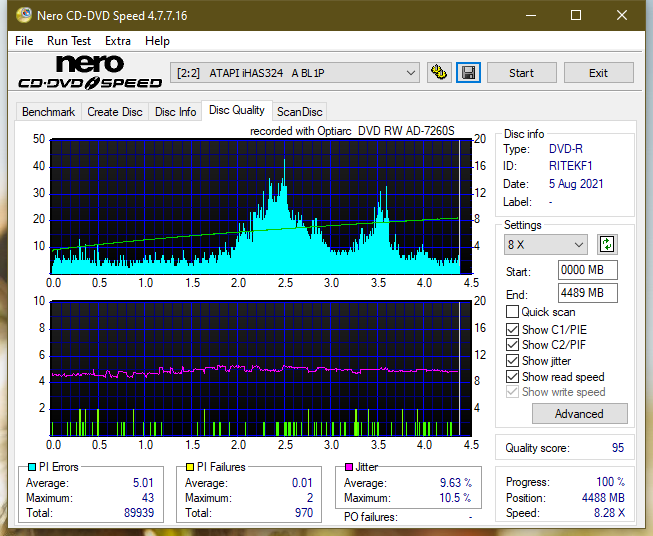This screenshot has height=536, width=653.
Task: Click the cyan PI Errors legend swatch
Action: [x=32, y=467]
